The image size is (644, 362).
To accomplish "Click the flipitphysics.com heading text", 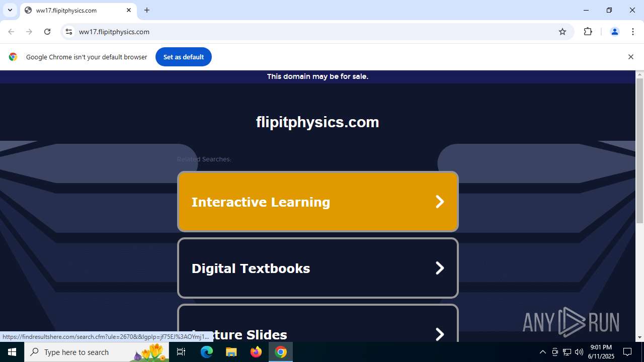I will (317, 122).
